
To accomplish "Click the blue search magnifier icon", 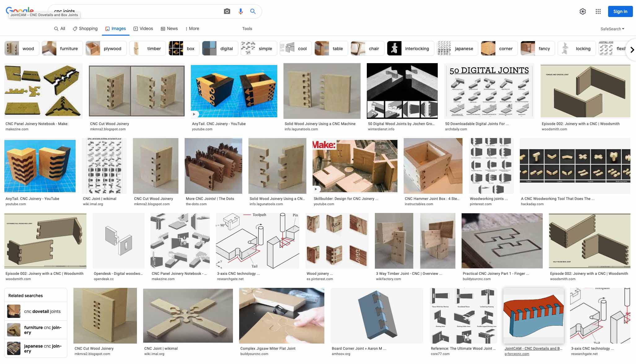I will (253, 11).
